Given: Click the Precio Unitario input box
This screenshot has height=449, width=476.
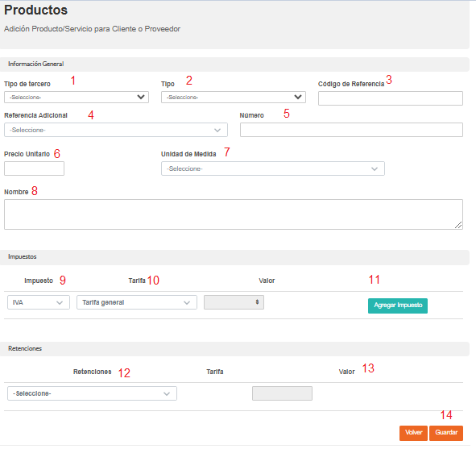Looking at the screenshot, I should 34,168.
